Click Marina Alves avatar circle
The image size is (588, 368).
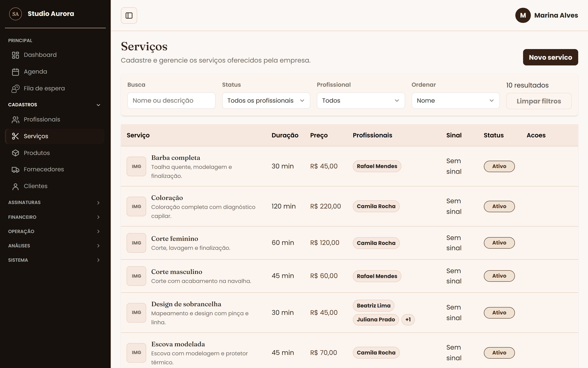coord(523,15)
